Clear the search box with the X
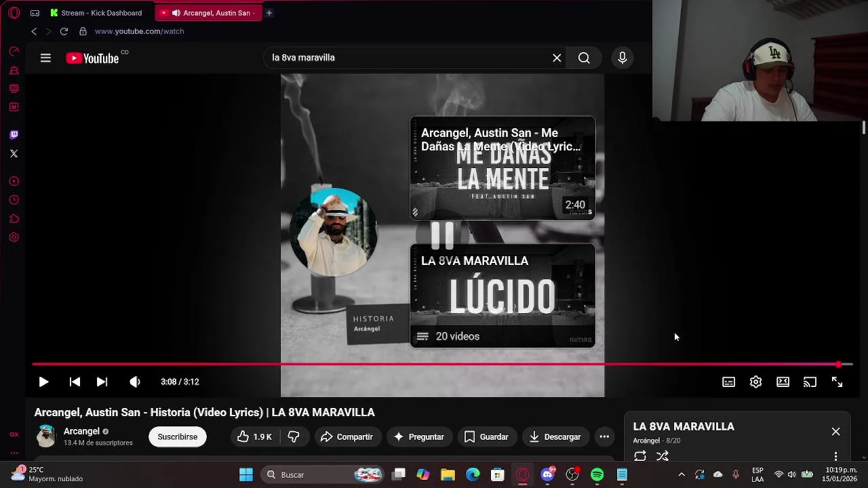Image resolution: width=868 pixels, height=488 pixels. pos(557,58)
